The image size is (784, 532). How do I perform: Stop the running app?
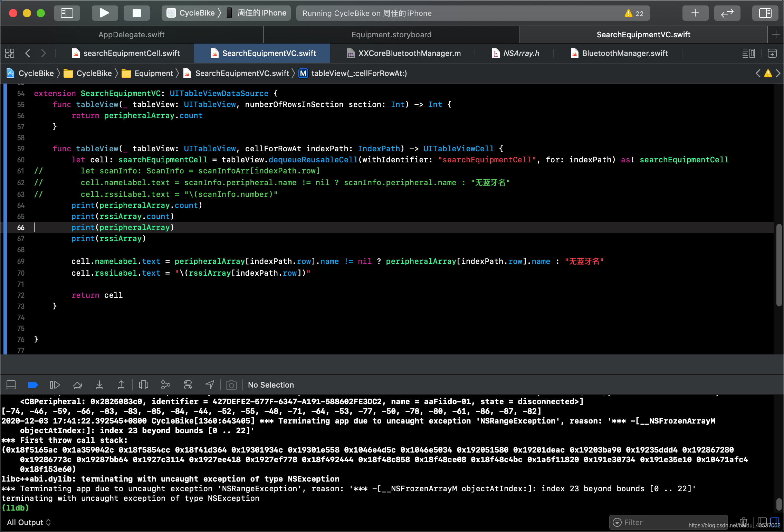137,13
